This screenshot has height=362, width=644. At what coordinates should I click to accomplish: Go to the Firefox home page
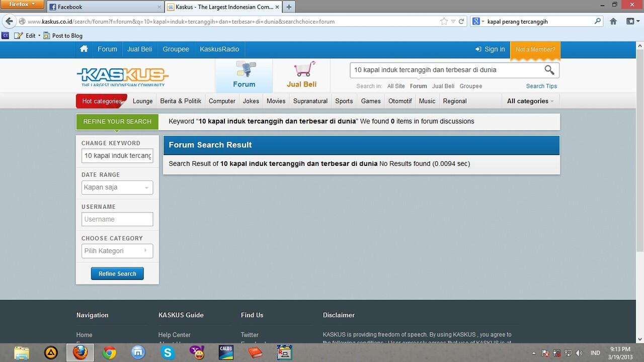[x=613, y=22]
